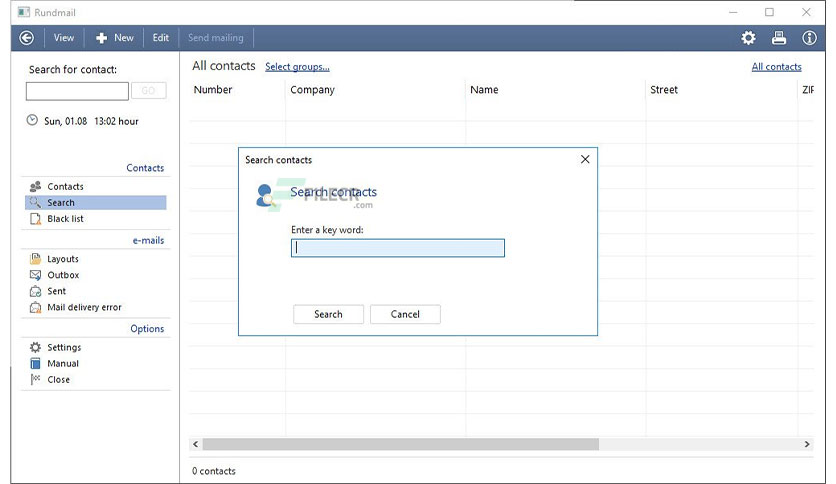Open the info icon in toolbar
This screenshot has width=836, height=484.
(x=809, y=38)
